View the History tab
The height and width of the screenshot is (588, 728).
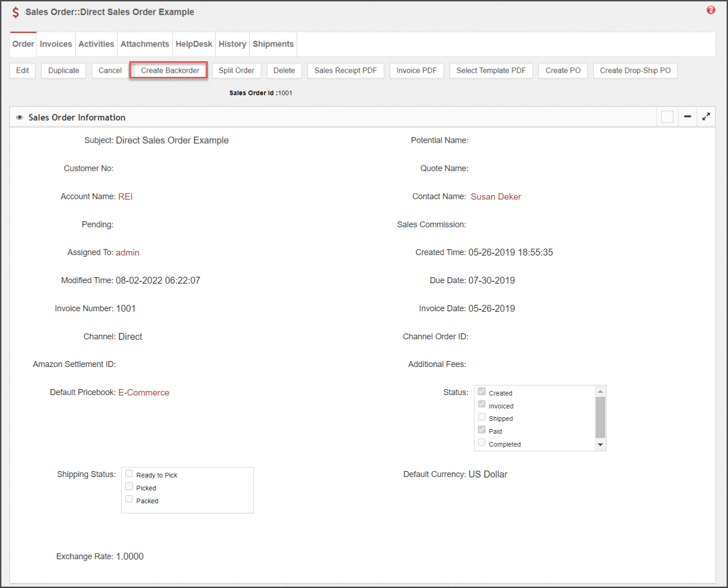pyautogui.click(x=233, y=44)
